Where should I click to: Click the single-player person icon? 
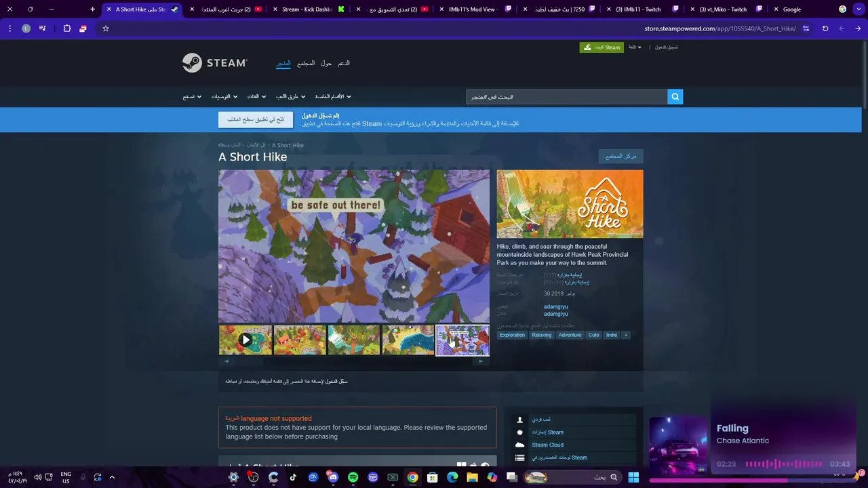point(520,420)
